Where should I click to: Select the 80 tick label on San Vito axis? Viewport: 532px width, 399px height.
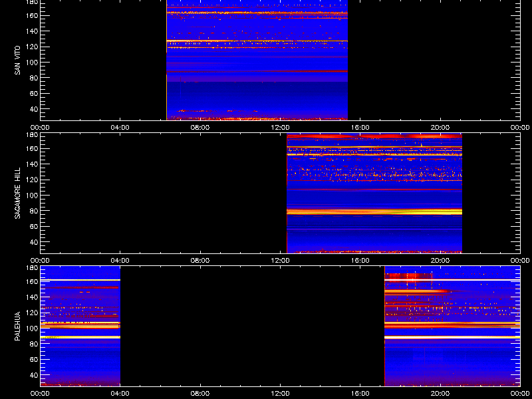tap(35, 78)
